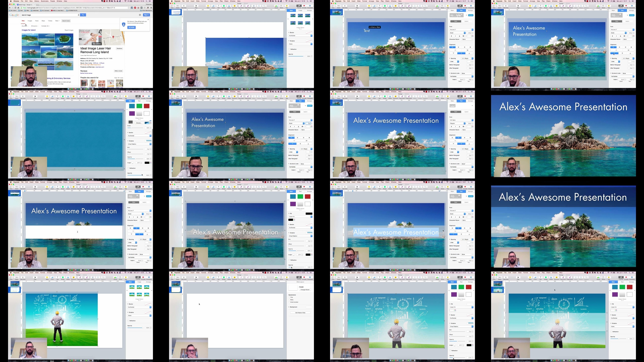
Task: Click Chrome's home icon
Action: tap(18, 8)
